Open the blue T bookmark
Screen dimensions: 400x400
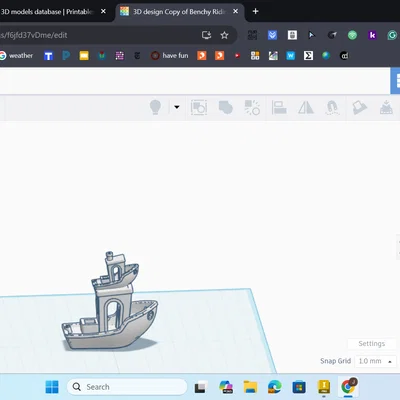pos(48,56)
